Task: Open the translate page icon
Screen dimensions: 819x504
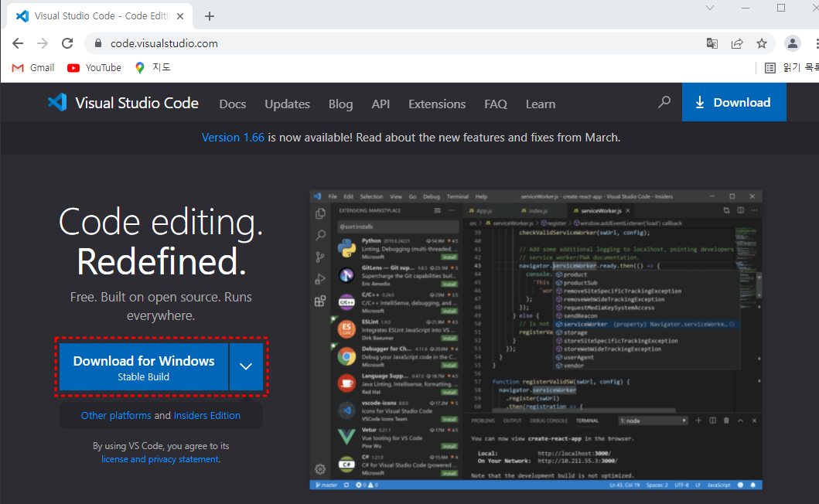Action: point(712,43)
